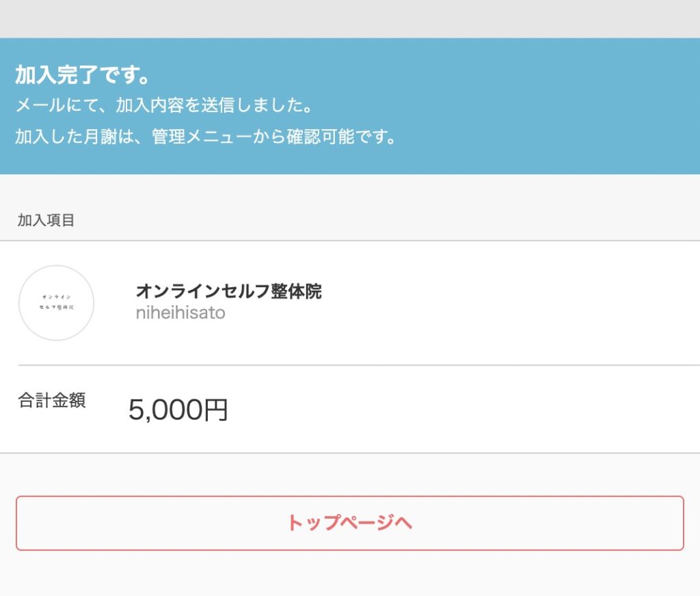Open the オンラインセルフ整体院 circular logo thumbnail
700x596 pixels.
[x=56, y=303]
